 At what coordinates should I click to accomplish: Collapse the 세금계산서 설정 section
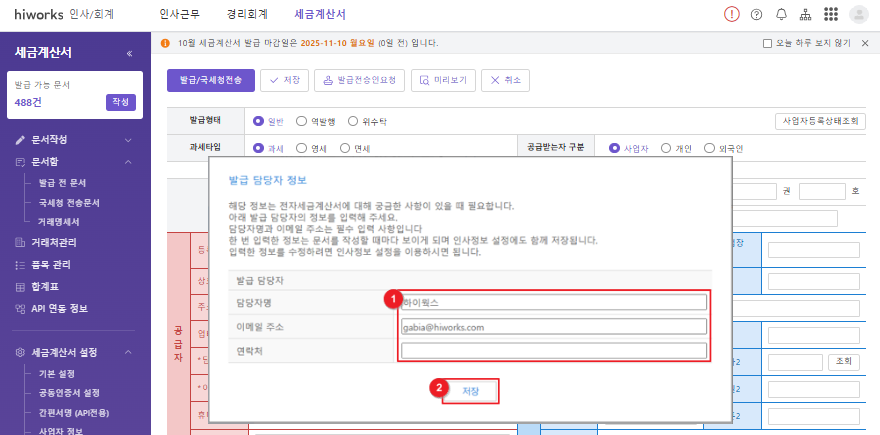[128, 352]
